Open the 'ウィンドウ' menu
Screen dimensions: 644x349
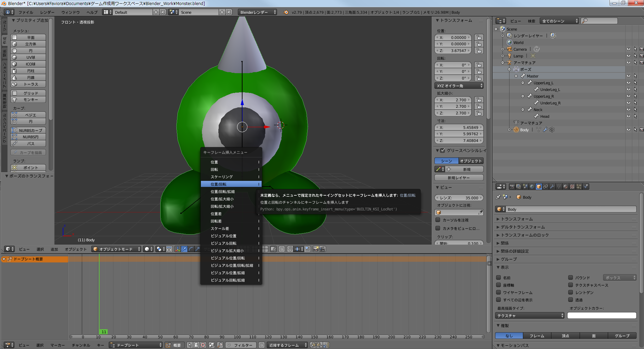(x=70, y=12)
